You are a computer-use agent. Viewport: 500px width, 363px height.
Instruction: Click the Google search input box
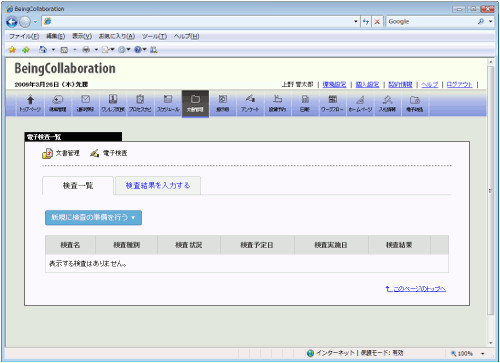point(432,22)
